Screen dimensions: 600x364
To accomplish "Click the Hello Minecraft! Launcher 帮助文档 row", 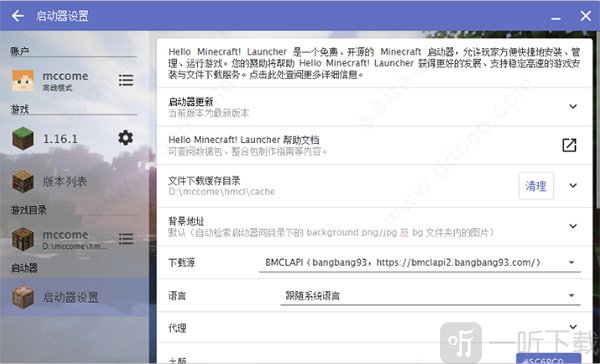I will pyautogui.click(x=374, y=145).
